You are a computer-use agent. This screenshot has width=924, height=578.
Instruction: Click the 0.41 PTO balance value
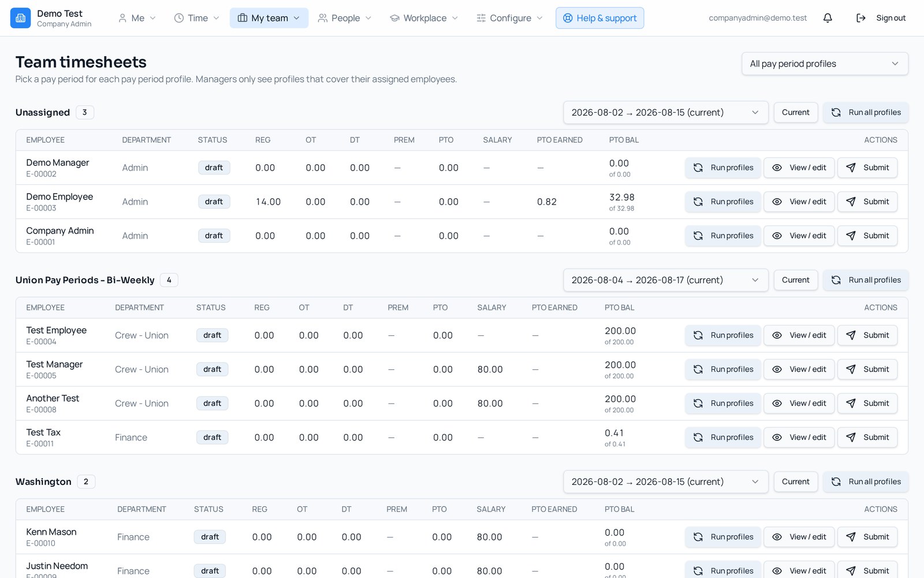point(614,433)
